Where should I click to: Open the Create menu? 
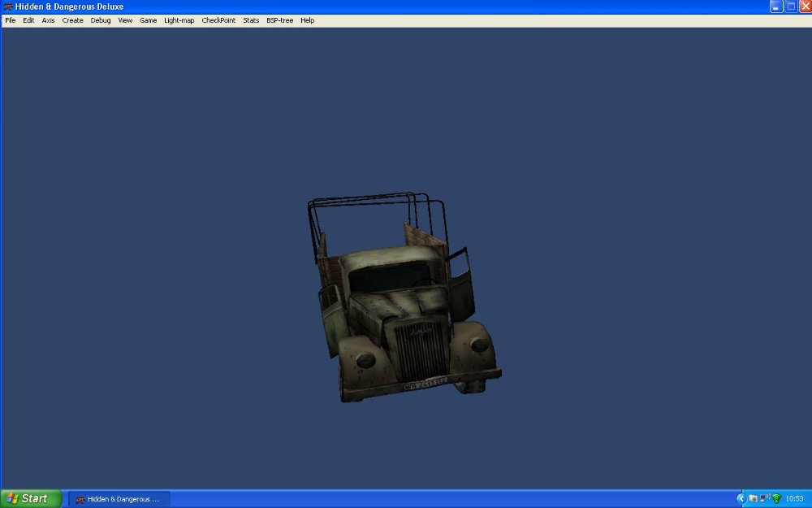(x=72, y=20)
